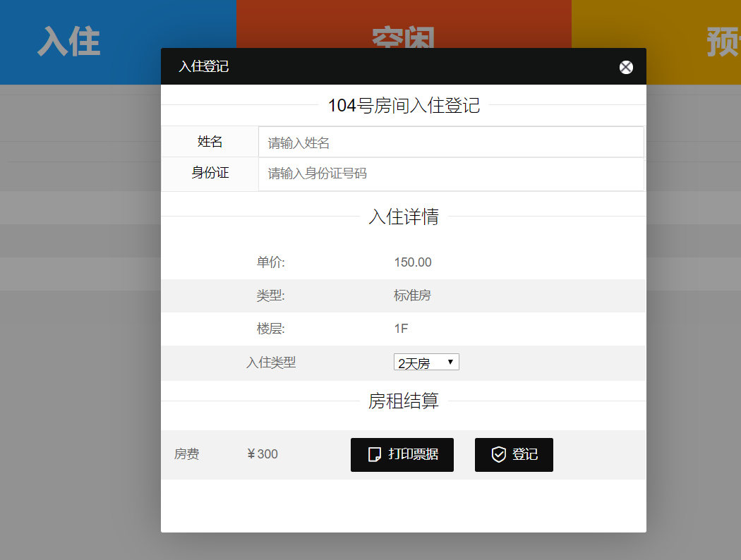Click the 身份证 label cell
This screenshot has width=741, height=560.
(x=210, y=173)
